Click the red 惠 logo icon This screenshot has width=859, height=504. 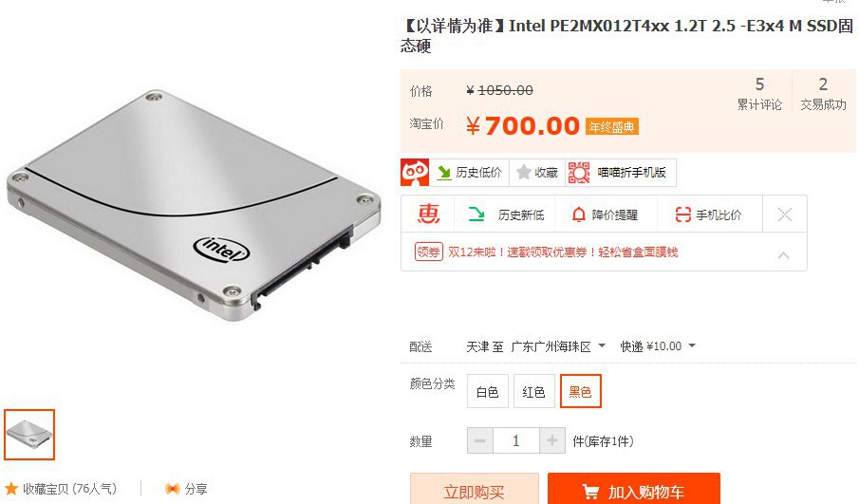[x=428, y=215]
